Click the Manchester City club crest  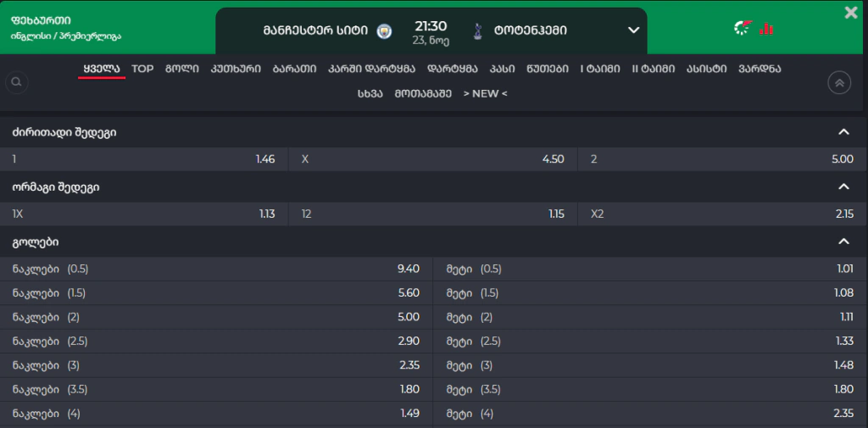pyautogui.click(x=384, y=31)
